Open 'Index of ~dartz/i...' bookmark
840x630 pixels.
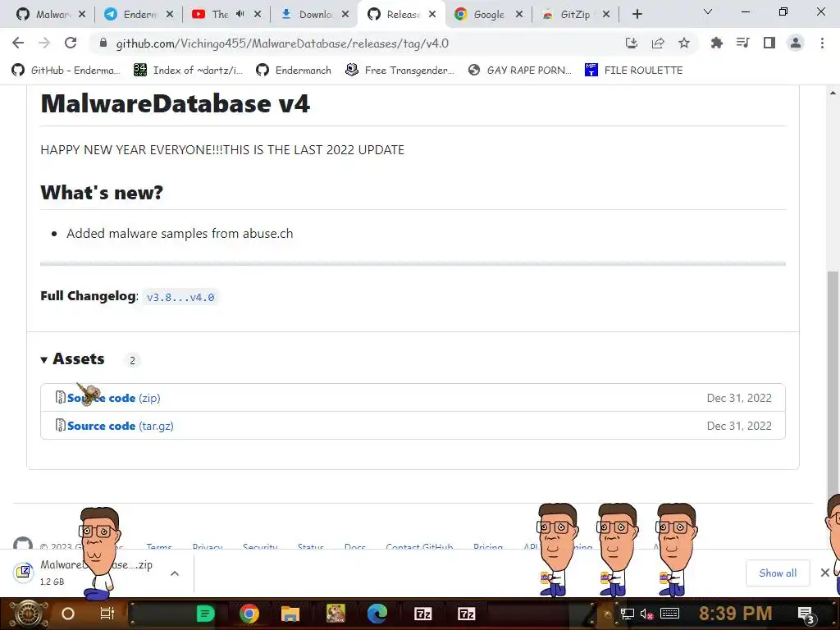189,71
